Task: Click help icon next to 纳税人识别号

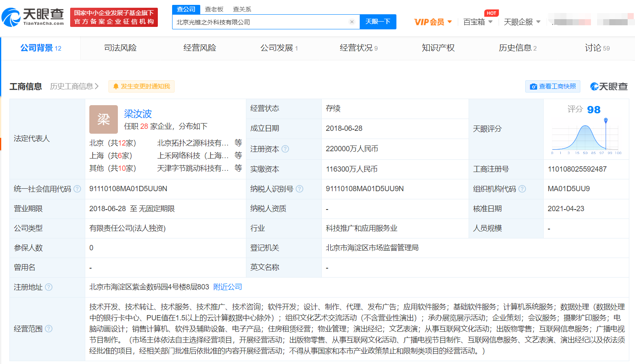Action: coord(299,189)
